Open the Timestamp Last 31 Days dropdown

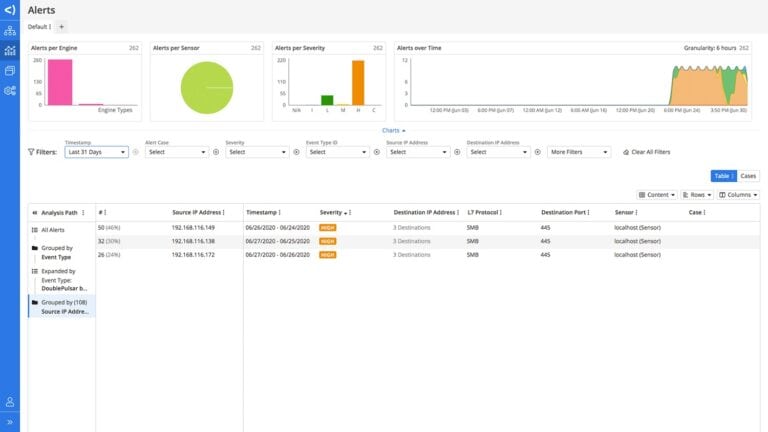[x=96, y=152]
